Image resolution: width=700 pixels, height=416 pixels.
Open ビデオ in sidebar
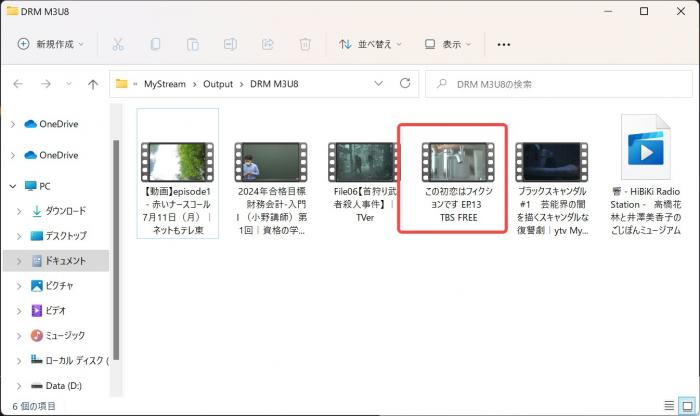pyautogui.click(x=49, y=310)
